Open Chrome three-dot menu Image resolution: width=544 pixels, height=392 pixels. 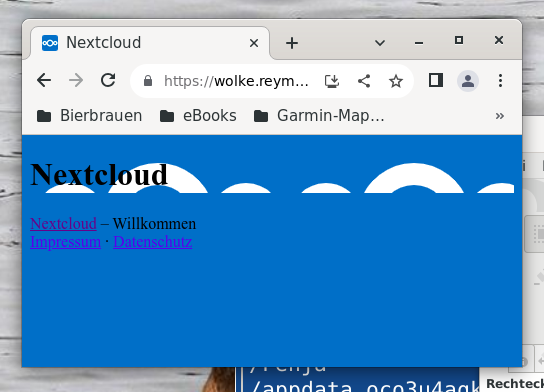tap(500, 80)
